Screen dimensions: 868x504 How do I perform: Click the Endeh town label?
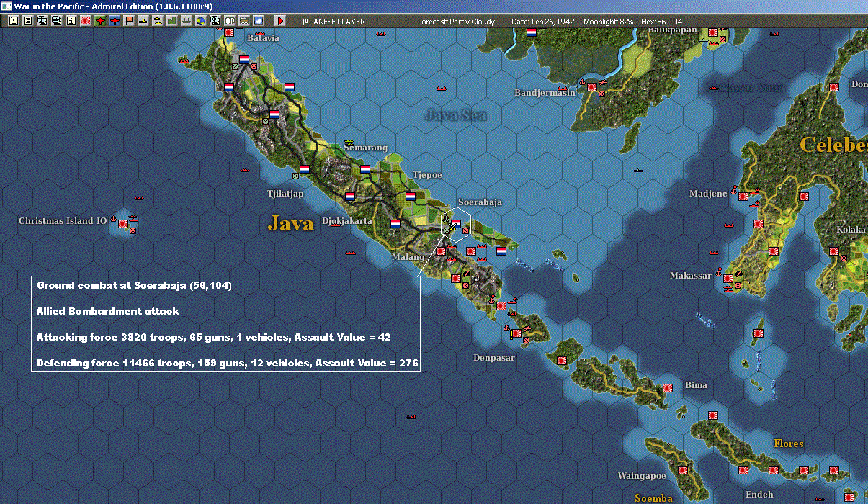[x=759, y=495]
